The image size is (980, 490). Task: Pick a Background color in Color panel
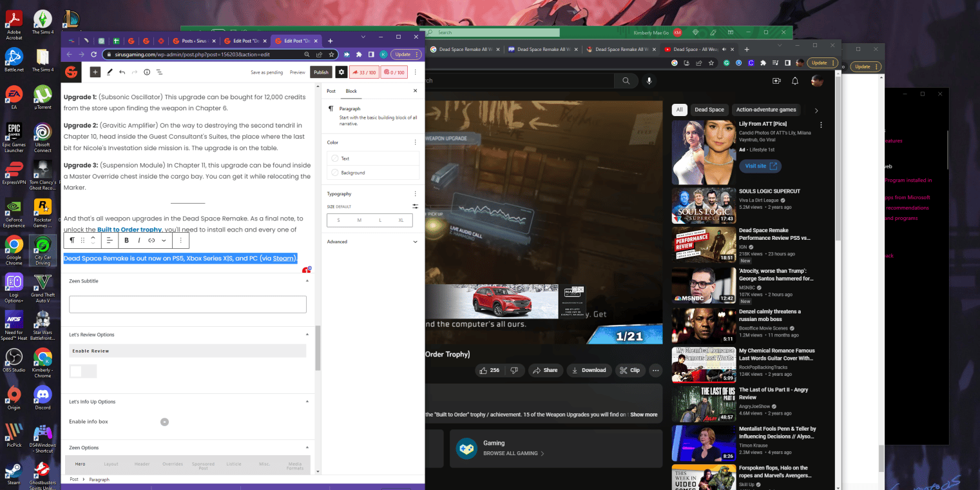coord(373,173)
